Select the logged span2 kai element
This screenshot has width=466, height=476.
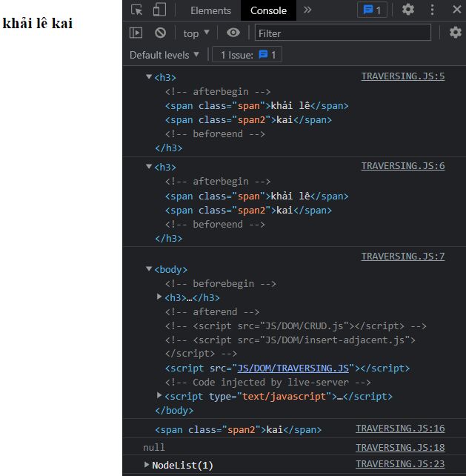point(238,430)
